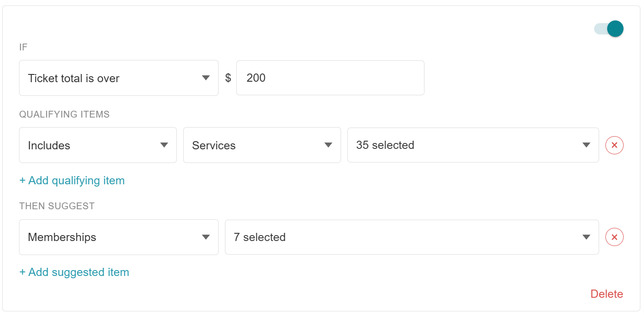Click the arrow icon on Services dropdown
Image resolution: width=644 pixels, height=315 pixels.
pos(328,145)
